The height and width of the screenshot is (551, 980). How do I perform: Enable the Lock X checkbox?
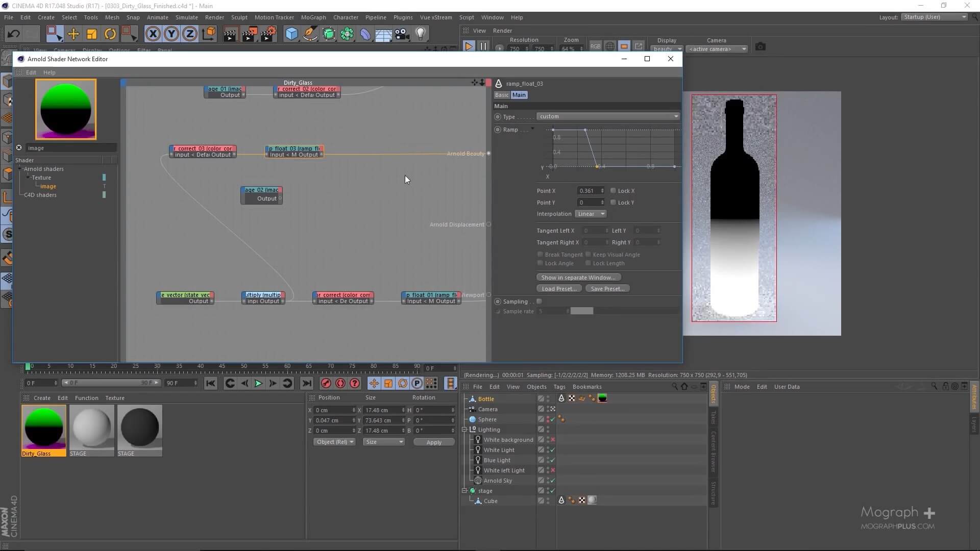(x=614, y=191)
